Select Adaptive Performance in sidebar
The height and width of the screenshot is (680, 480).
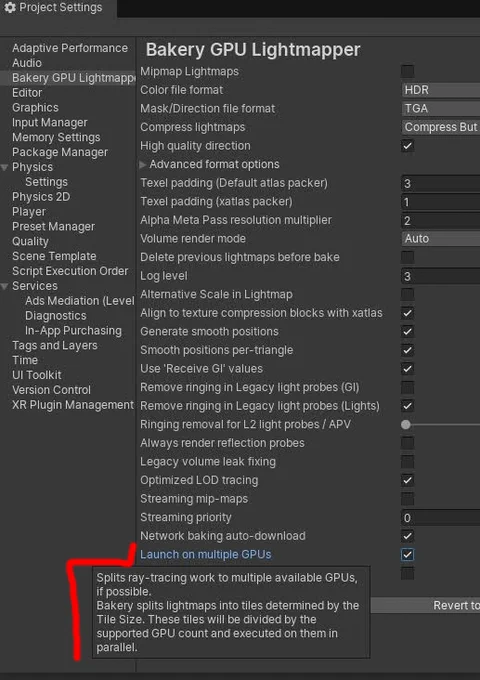point(70,48)
